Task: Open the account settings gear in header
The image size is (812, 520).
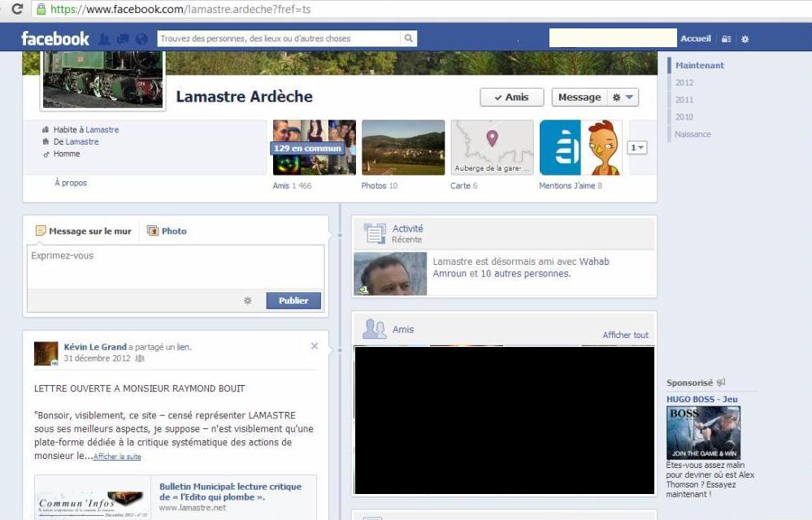Action: (745, 39)
